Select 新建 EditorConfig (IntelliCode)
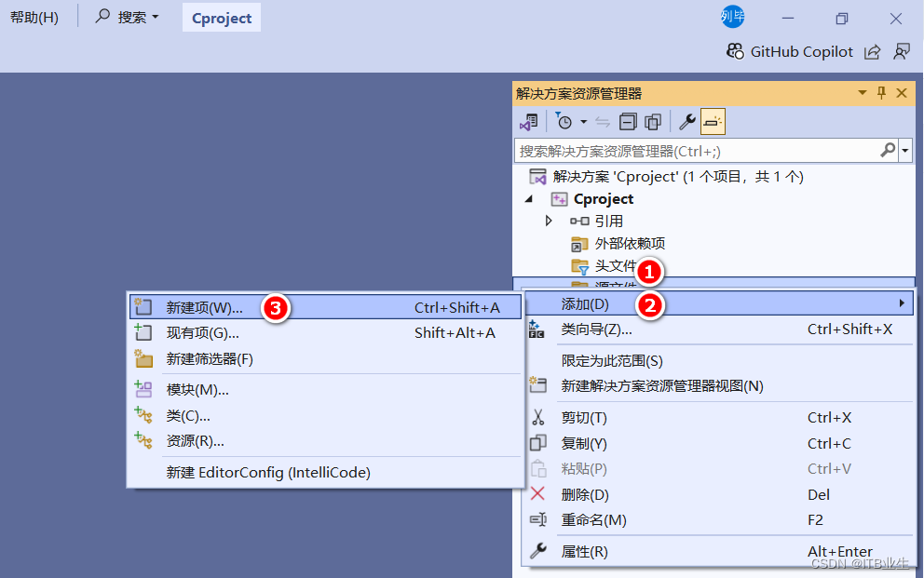 [325, 472]
